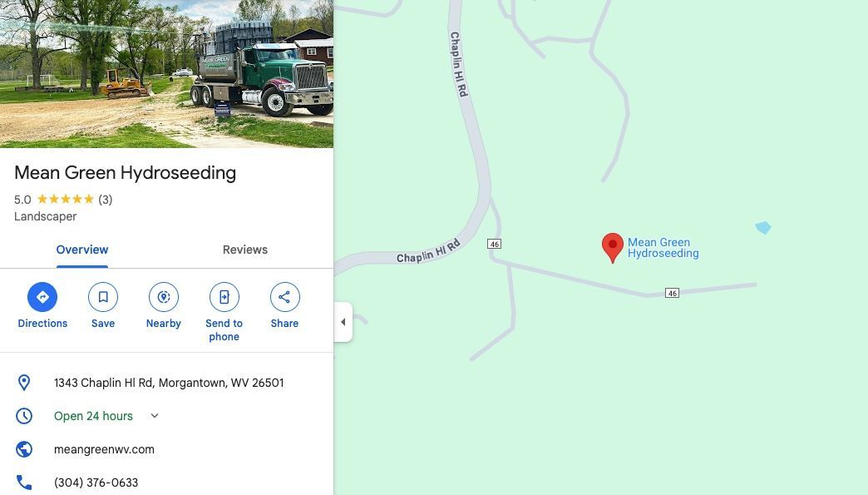The height and width of the screenshot is (495, 868).
Task: Click the blue Directions icon
Action: tap(42, 297)
